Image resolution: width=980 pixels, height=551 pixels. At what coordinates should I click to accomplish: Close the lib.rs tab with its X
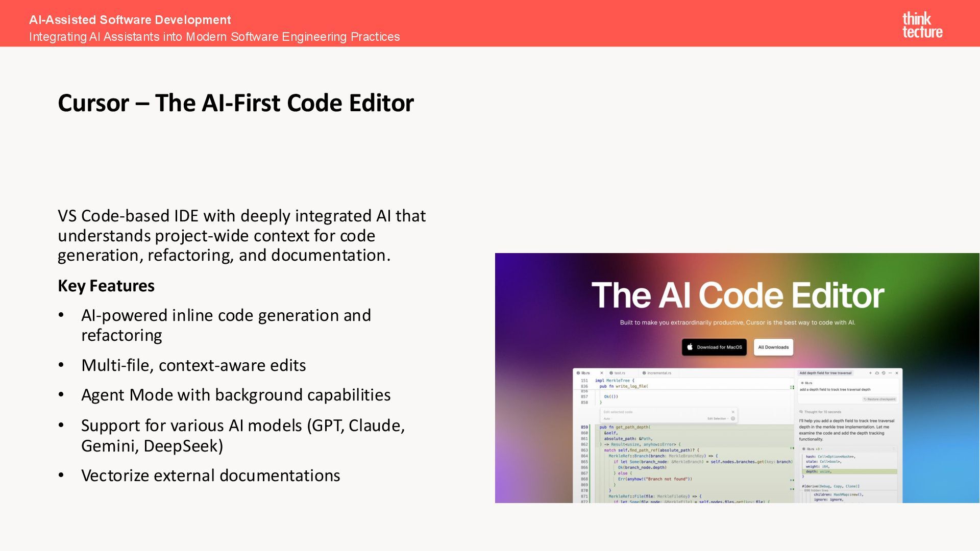(x=601, y=373)
